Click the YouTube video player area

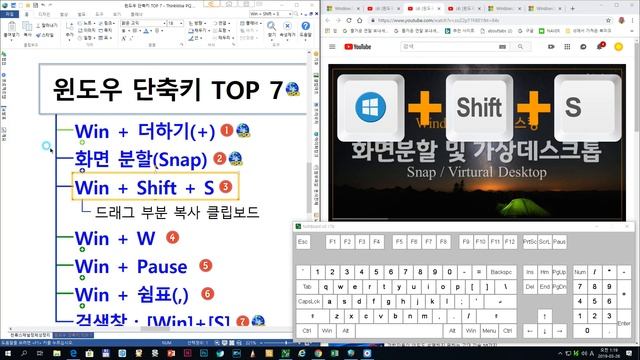tap(477, 142)
